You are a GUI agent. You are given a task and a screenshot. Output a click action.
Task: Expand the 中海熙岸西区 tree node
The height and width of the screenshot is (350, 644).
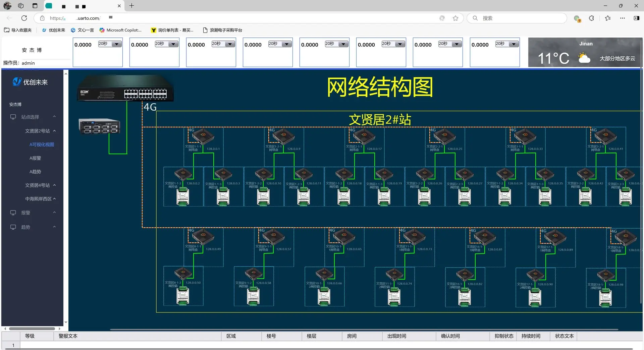click(x=54, y=199)
